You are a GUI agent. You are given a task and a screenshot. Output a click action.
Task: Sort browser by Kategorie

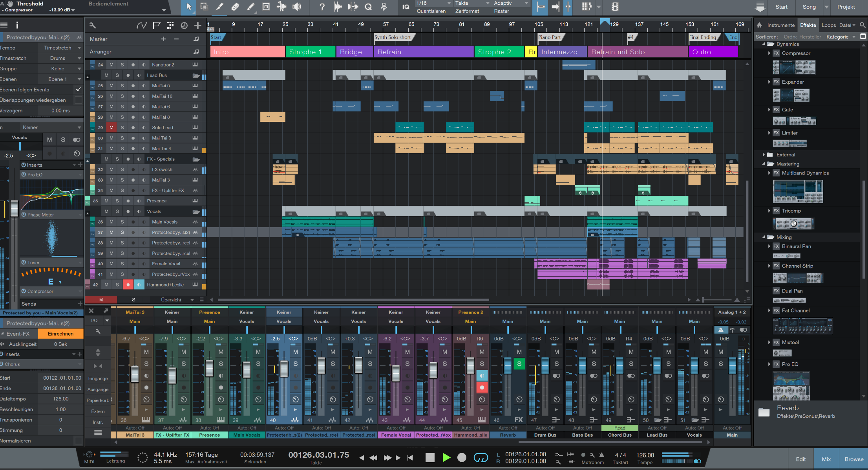click(837, 37)
